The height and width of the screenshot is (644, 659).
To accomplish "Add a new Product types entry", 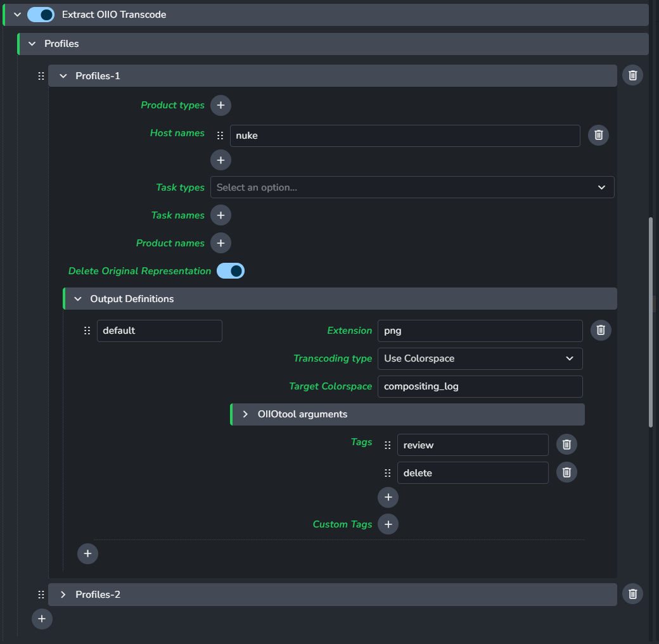I will [x=221, y=105].
